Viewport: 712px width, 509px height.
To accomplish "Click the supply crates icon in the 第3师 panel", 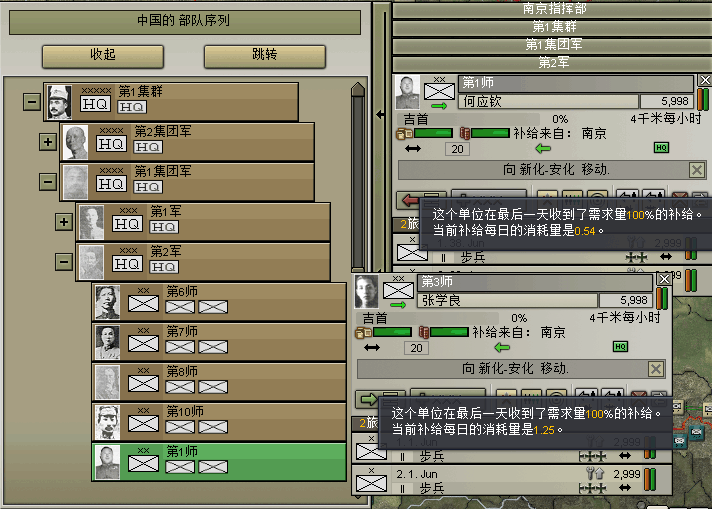I will coord(363,332).
